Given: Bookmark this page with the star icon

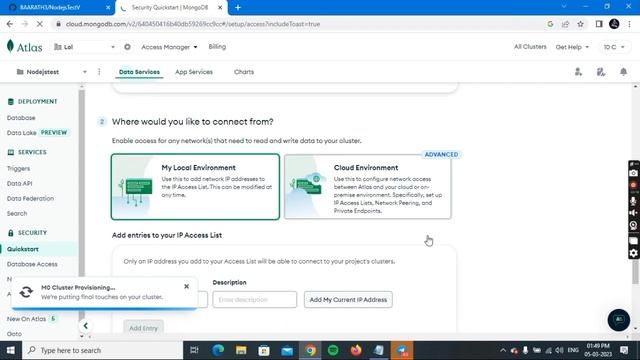Looking at the screenshot, I should (580, 24).
